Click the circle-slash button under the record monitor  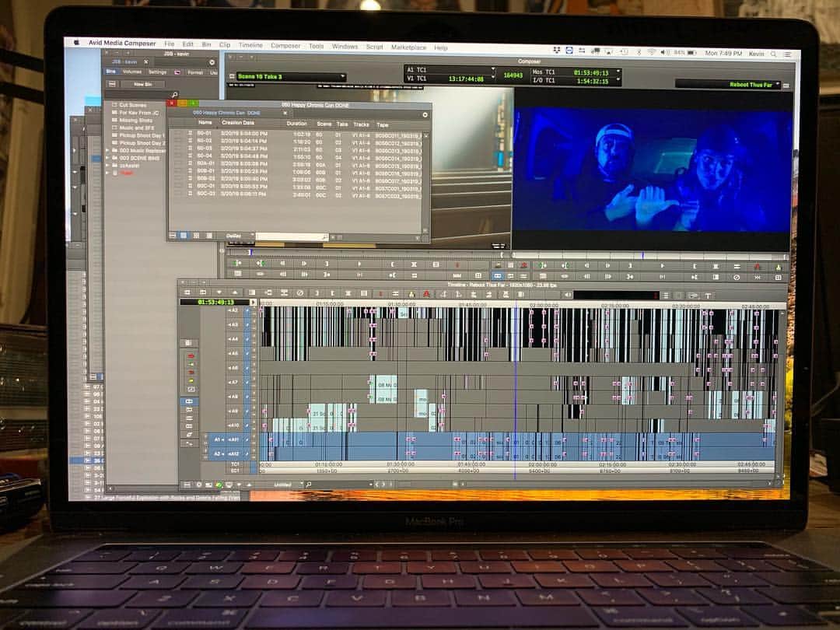737,277
